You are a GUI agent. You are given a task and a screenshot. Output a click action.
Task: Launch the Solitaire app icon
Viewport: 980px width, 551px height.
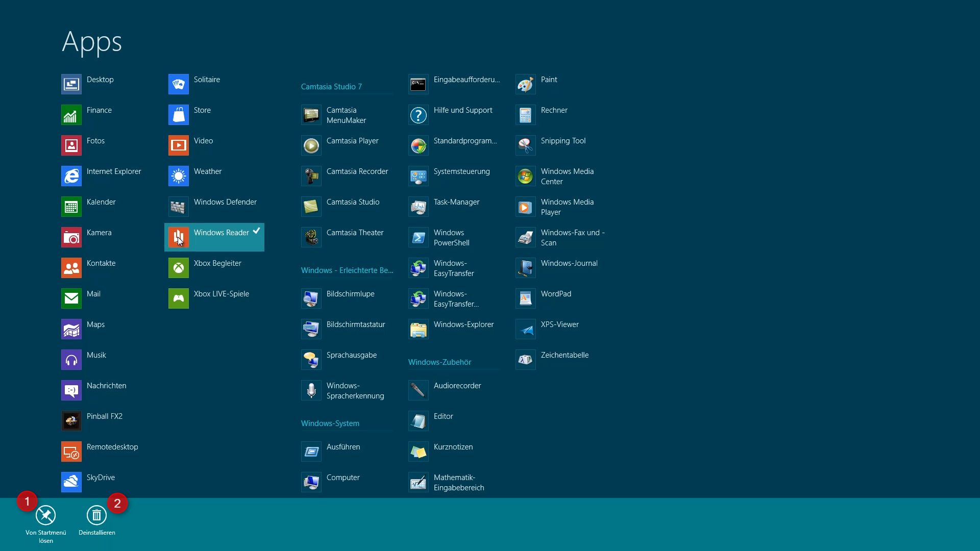coord(179,84)
